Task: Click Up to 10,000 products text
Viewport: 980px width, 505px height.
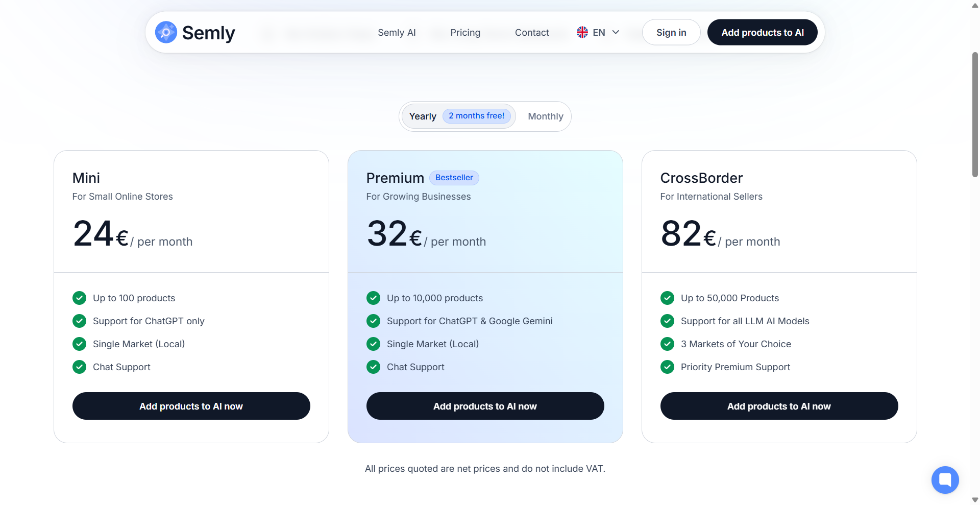Action: click(435, 298)
